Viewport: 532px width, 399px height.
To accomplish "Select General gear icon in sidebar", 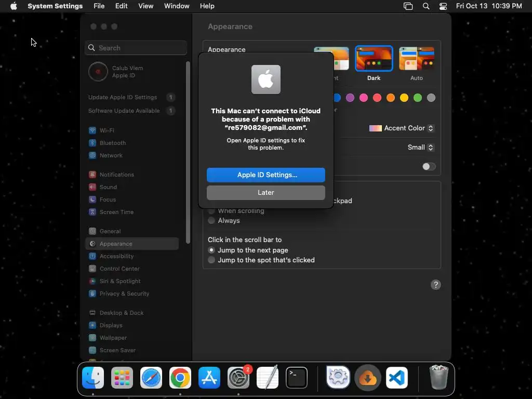I will click(x=92, y=231).
